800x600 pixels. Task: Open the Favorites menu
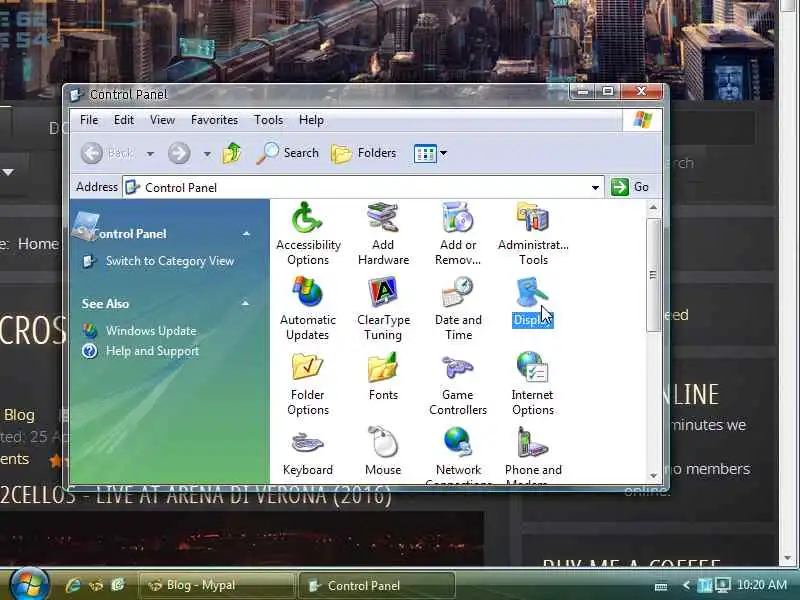(x=214, y=120)
